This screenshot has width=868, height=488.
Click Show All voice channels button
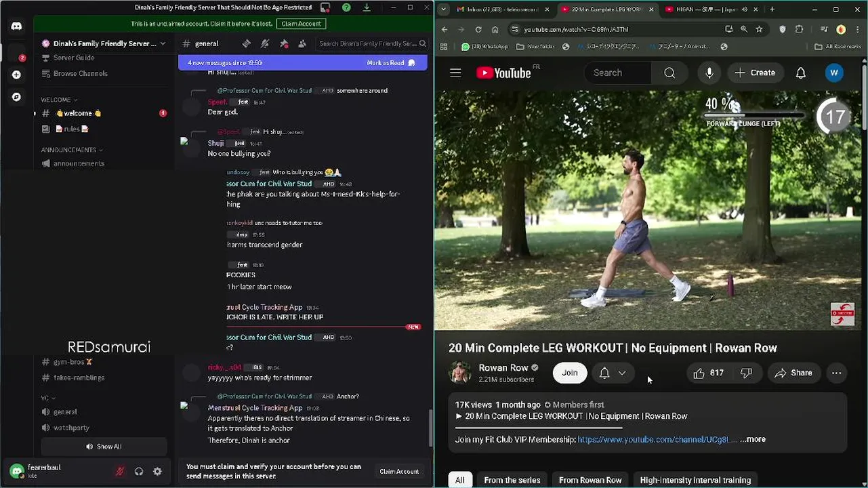[104, 447]
